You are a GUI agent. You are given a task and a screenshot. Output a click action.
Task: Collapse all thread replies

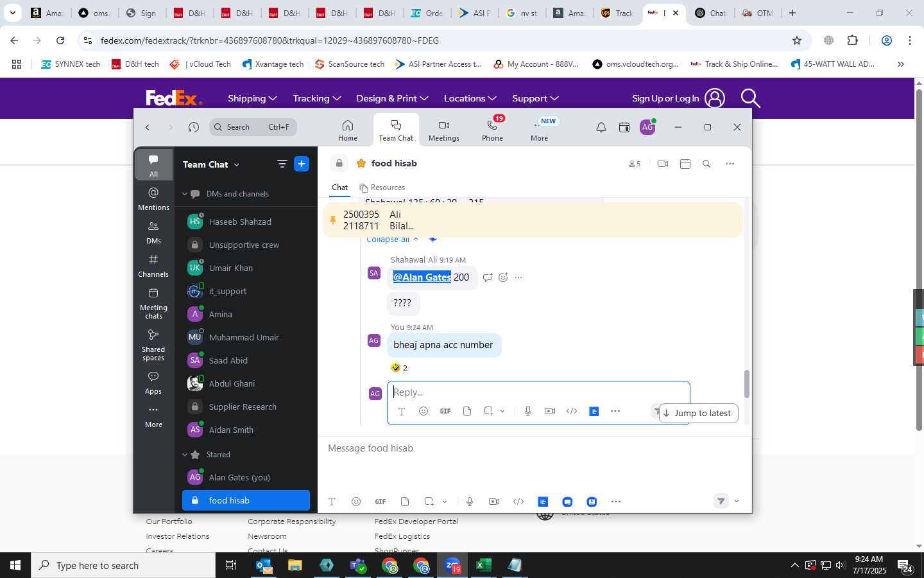(x=392, y=240)
